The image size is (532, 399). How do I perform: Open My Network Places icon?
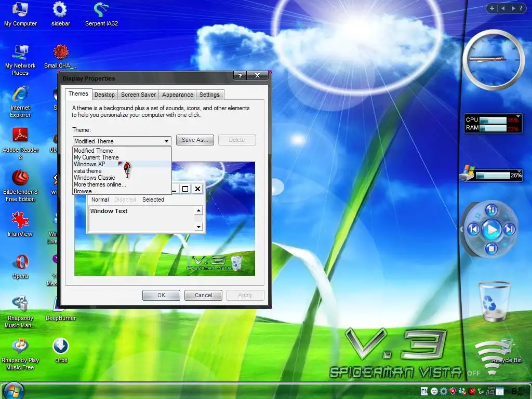pyautogui.click(x=20, y=60)
